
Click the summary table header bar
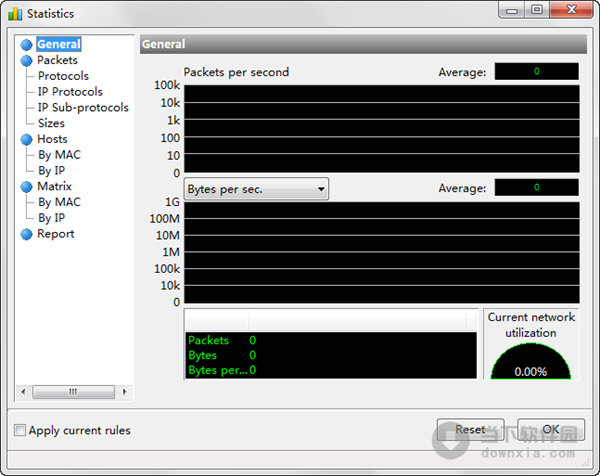point(331,320)
